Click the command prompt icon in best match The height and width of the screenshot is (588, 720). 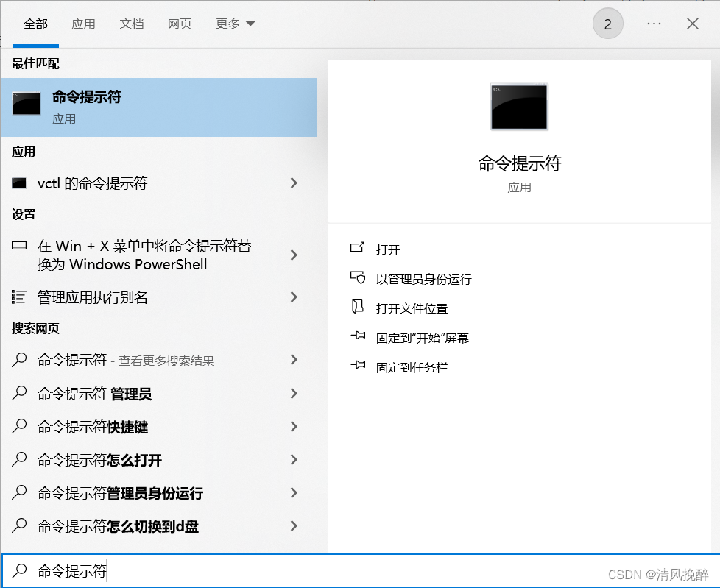[27, 103]
